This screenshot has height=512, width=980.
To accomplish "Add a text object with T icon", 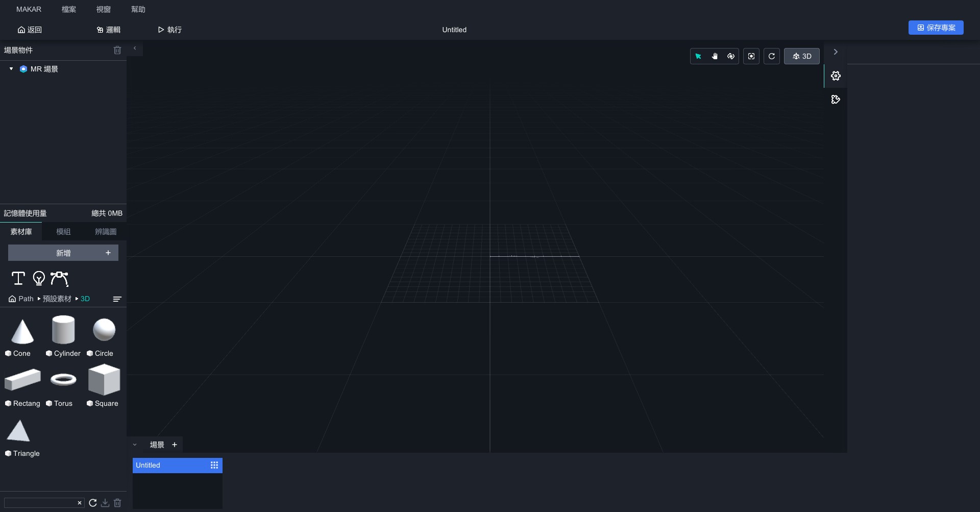I will pyautogui.click(x=18, y=278).
